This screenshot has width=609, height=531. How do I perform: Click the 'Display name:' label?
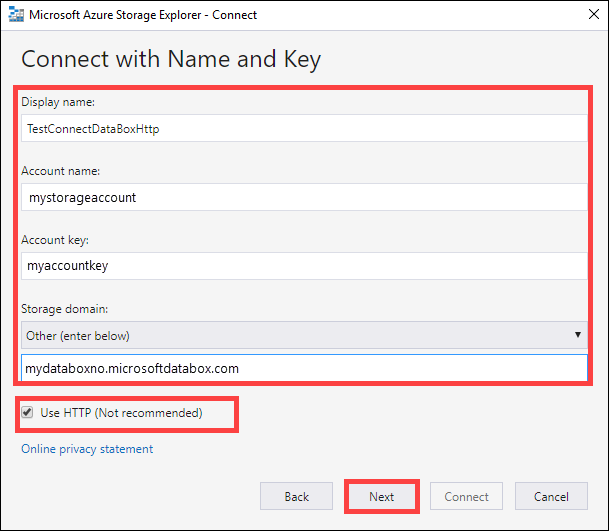point(58,102)
